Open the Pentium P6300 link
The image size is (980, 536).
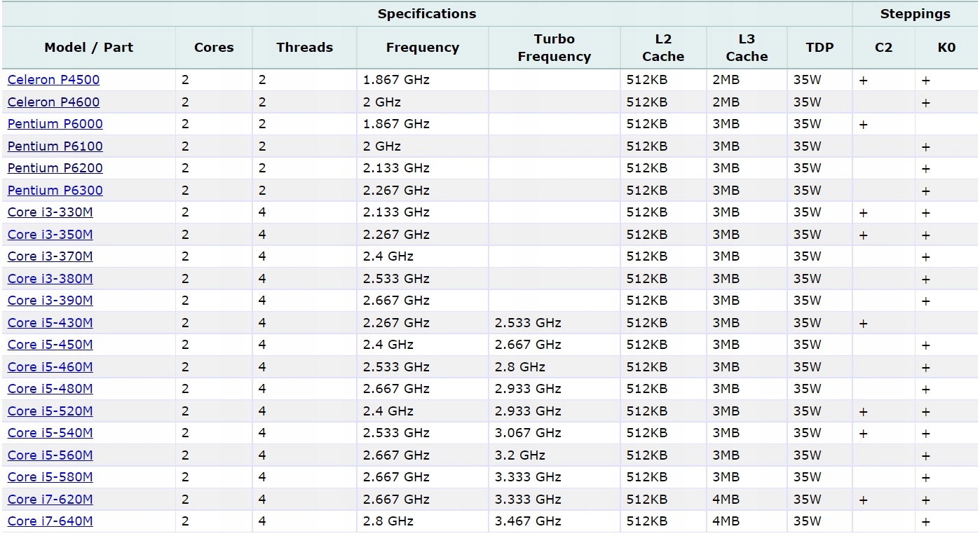pos(55,191)
